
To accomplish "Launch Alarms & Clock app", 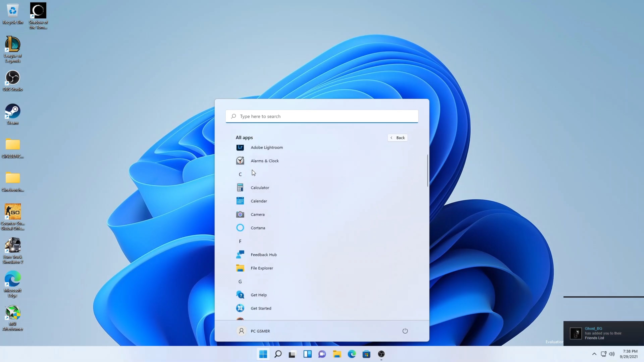I will (x=321, y=161).
